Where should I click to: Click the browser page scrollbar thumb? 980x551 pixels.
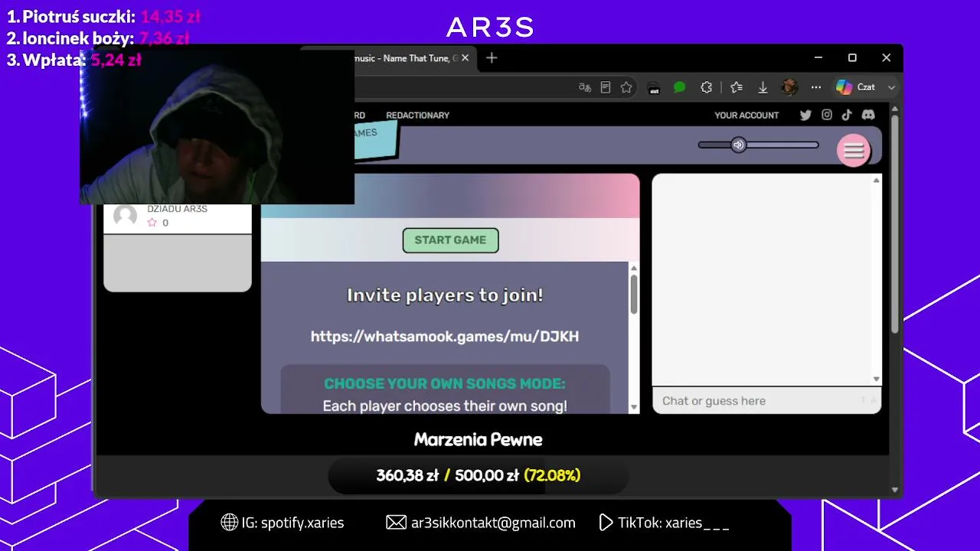895,223
